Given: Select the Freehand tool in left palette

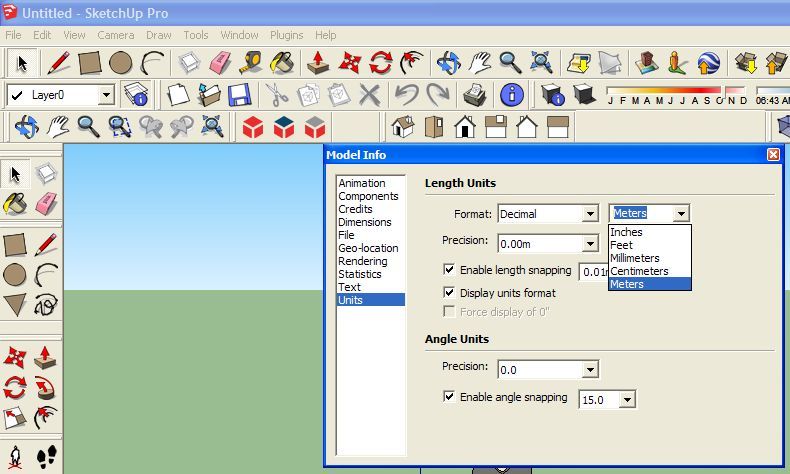Looking at the screenshot, I should click(x=46, y=305).
